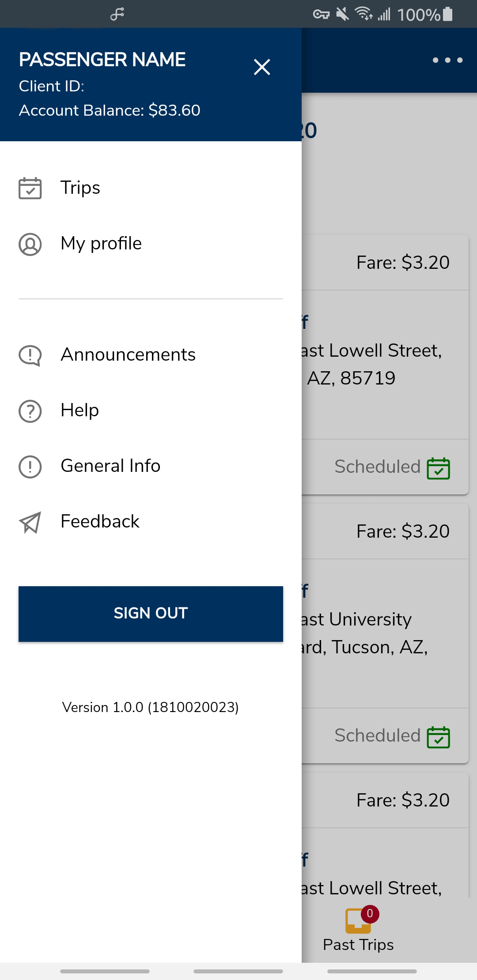The height and width of the screenshot is (980, 477).
Task: Open the three-dot overflow menu
Action: pyautogui.click(x=447, y=60)
